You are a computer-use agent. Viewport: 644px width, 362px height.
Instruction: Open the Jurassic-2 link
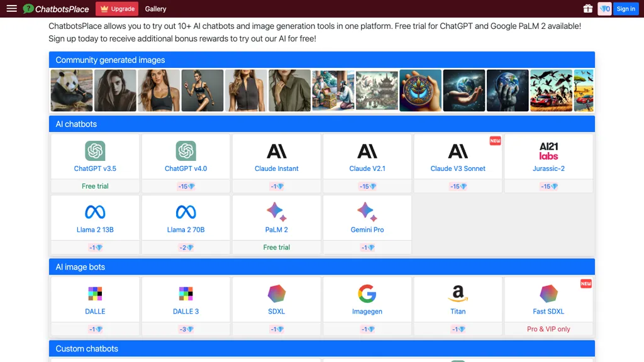[x=548, y=168]
